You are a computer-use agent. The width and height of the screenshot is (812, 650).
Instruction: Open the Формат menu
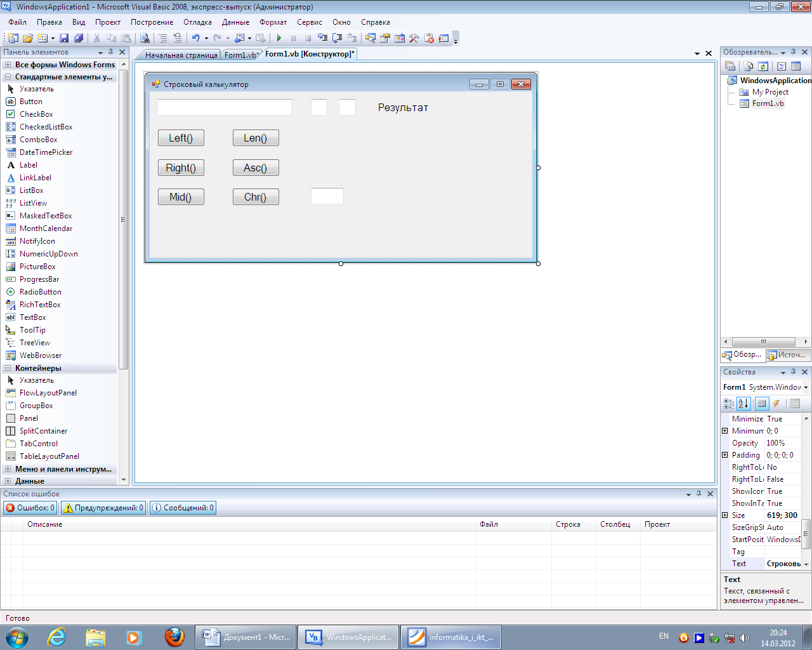(273, 22)
